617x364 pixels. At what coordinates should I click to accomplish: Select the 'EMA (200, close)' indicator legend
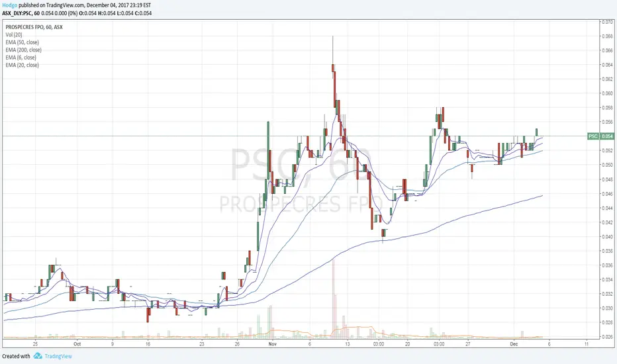[23, 50]
